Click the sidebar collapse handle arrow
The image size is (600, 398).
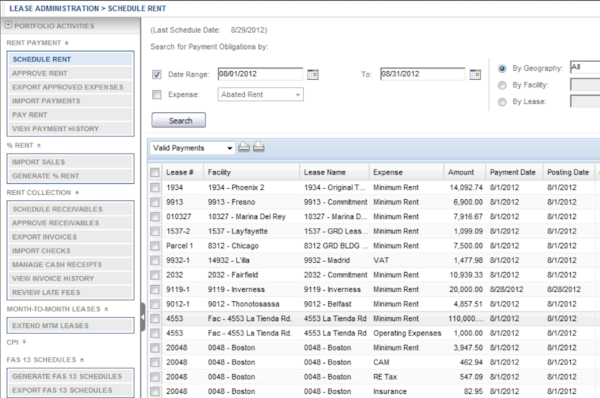[143, 317]
